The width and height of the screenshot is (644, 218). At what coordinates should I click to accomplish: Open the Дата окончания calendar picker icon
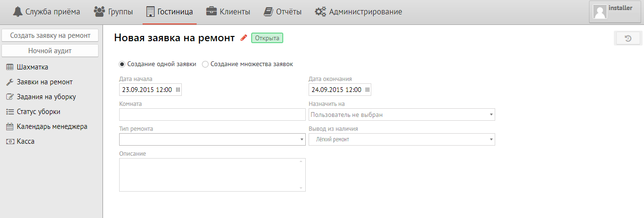[367, 90]
